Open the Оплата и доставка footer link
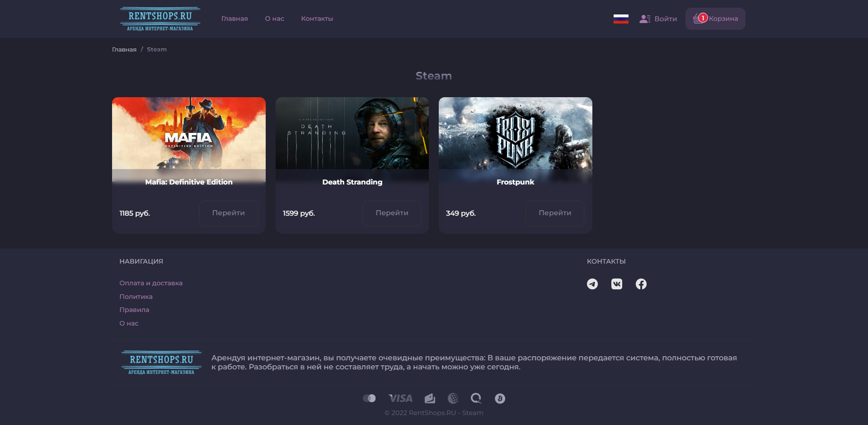 [151, 283]
